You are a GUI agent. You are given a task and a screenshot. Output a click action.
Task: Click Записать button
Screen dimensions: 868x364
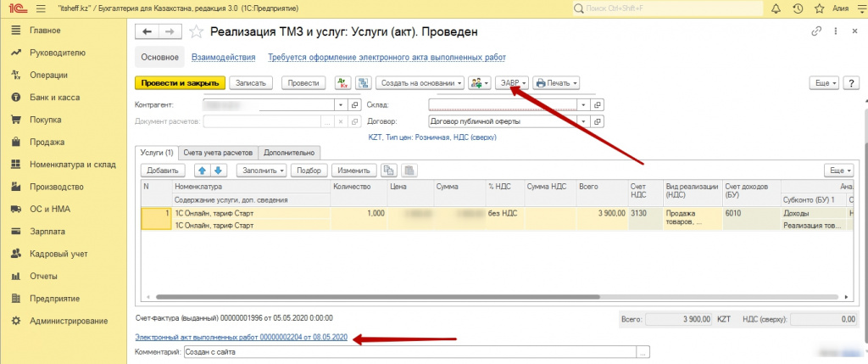[251, 83]
